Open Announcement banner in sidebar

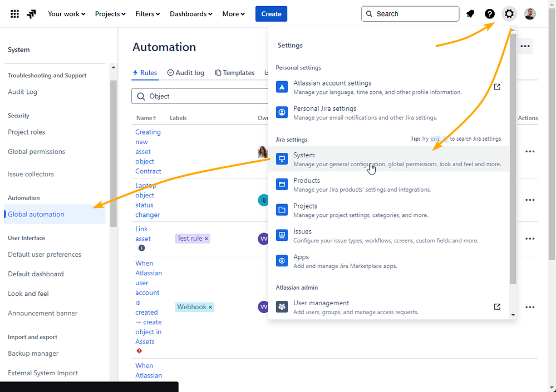click(x=42, y=313)
